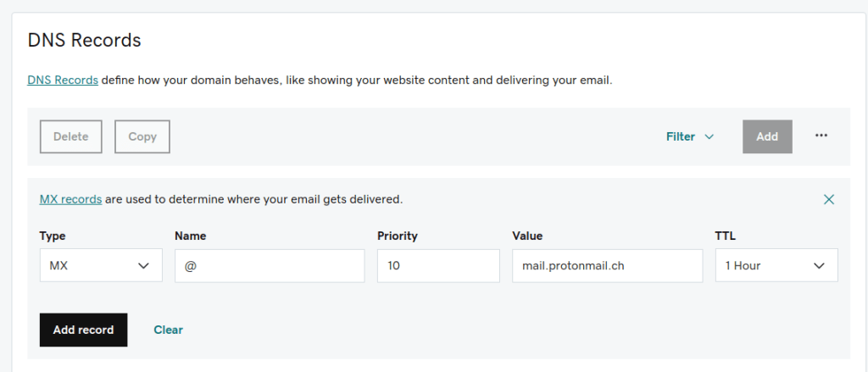Select the Value field with mail.protonmail.ch

tap(607, 265)
